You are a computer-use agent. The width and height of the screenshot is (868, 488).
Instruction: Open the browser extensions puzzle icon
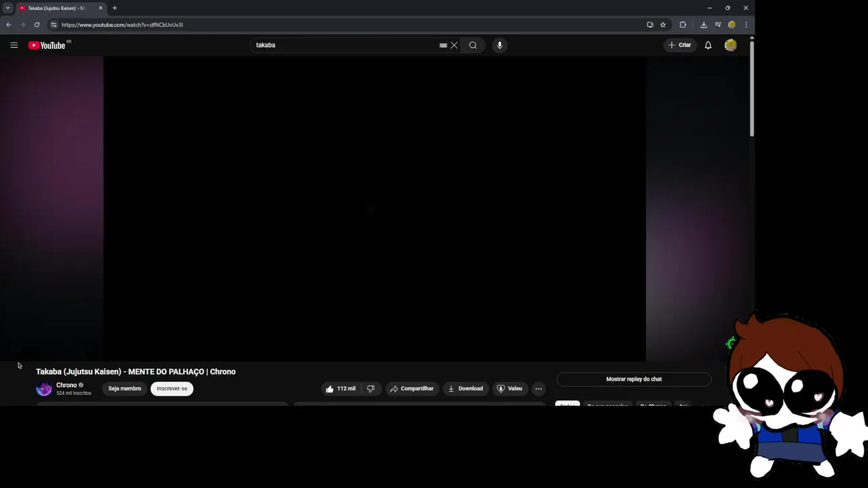point(683,25)
